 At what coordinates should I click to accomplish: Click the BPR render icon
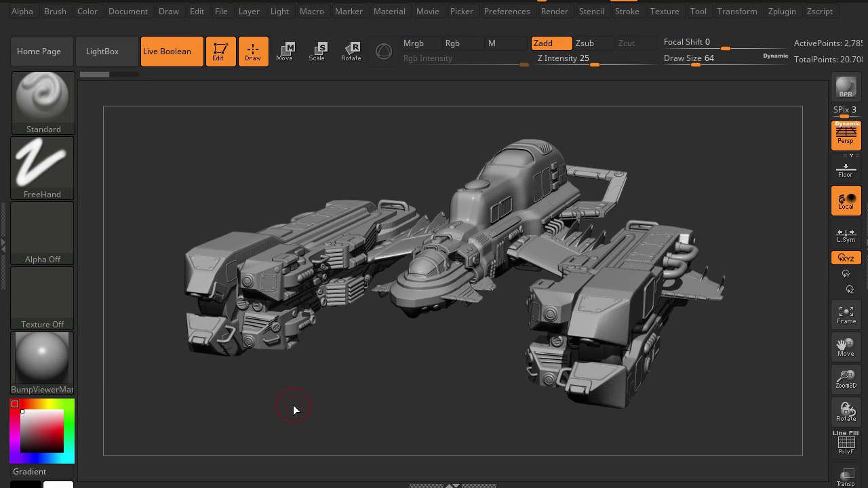coord(846,87)
